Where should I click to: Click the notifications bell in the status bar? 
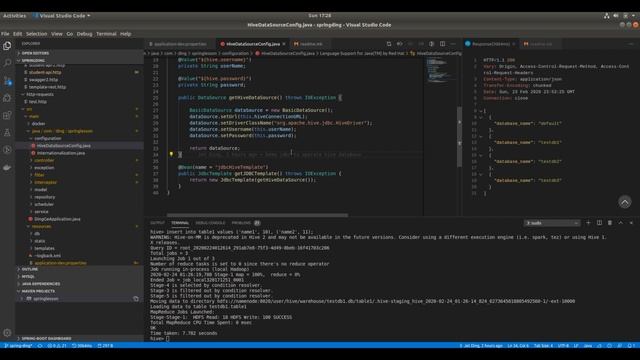pyautogui.click(x=631, y=346)
